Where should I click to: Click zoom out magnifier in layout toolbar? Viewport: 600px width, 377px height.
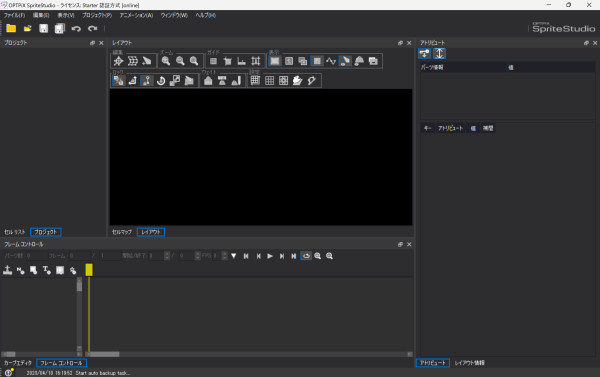tap(180, 61)
